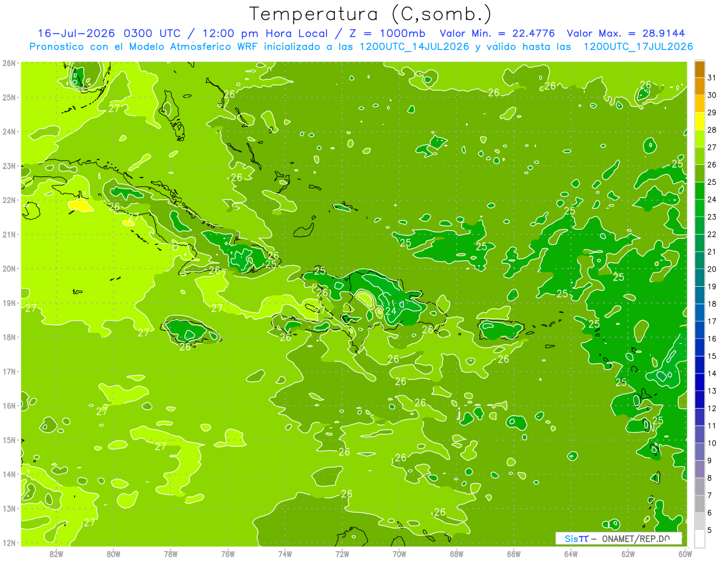728x562 pixels.
Task: Click "Modelo Atmósferico WRF" in the subtitle
Action: click(193, 47)
